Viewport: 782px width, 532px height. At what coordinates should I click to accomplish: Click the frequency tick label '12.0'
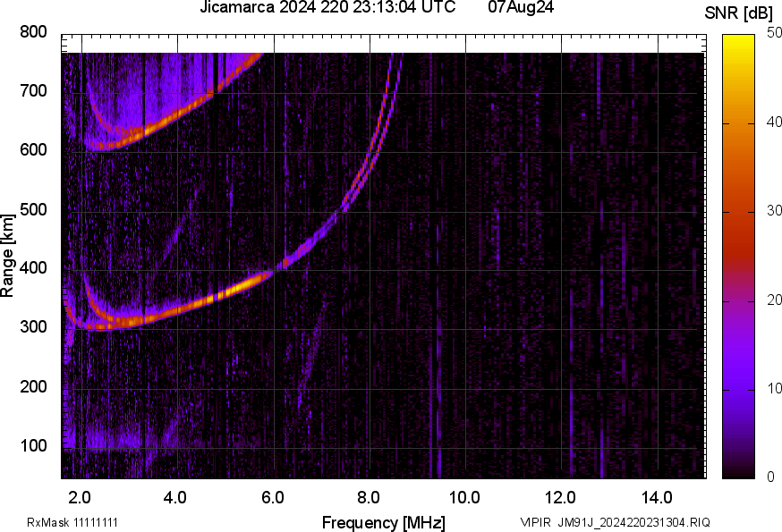pos(561,498)
